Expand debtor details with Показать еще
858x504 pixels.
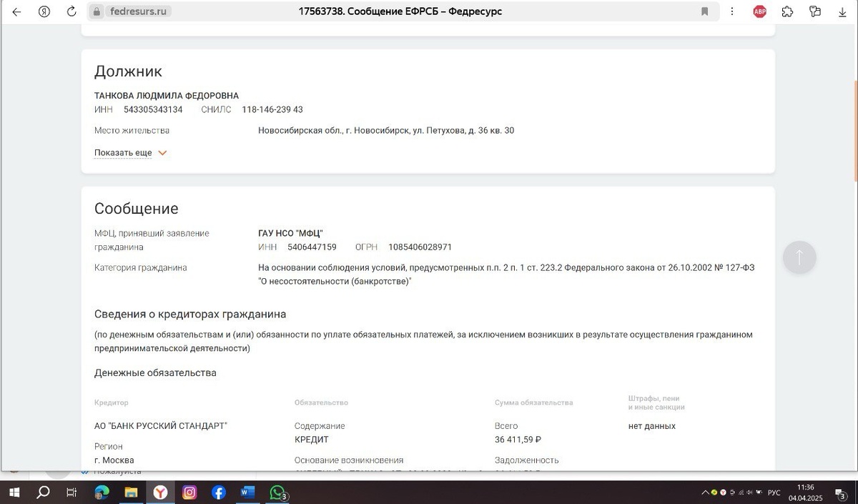123,153
